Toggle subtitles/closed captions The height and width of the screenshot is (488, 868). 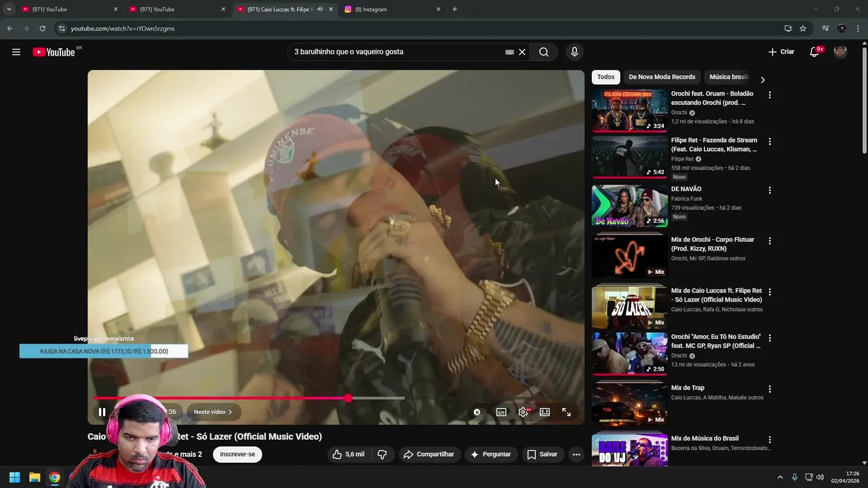501,412
